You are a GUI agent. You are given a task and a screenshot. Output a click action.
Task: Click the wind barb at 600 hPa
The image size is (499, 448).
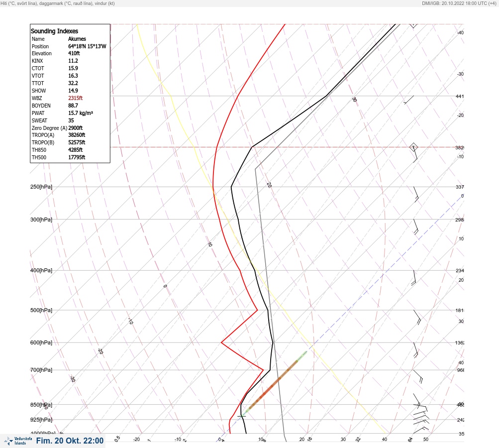tap(416, 350)
